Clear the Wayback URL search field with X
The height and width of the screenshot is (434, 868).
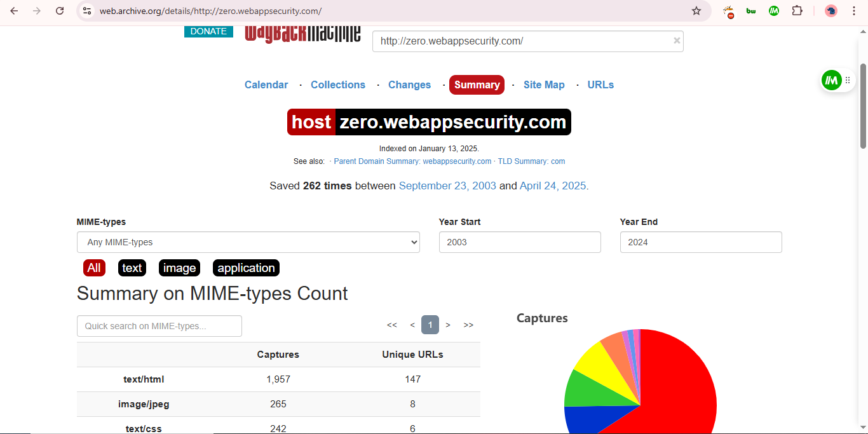tap(677, 41)
